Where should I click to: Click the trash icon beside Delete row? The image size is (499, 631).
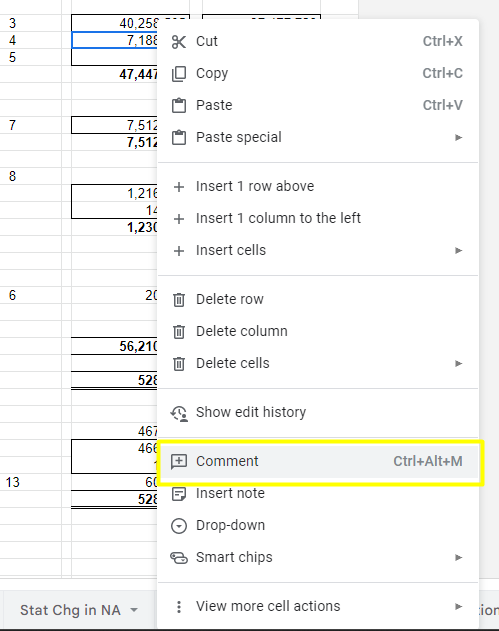179,300
